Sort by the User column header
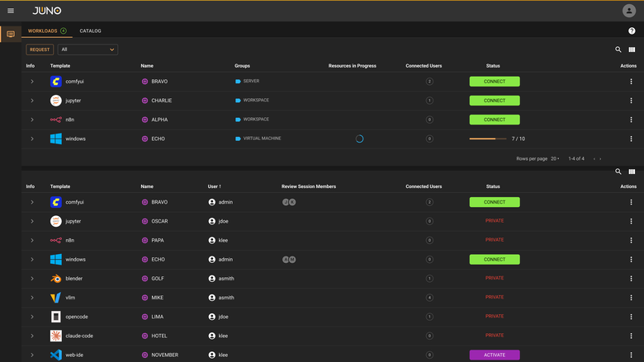 (x=214, y=186)
